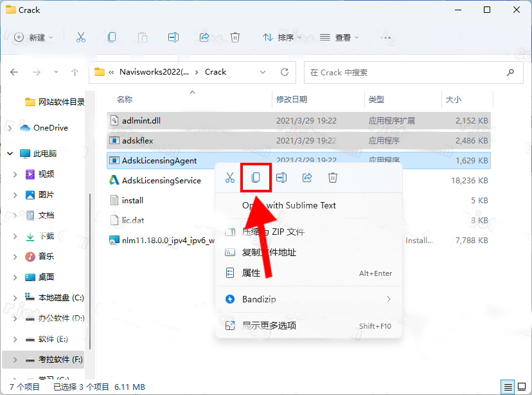
Task: Click Navisworks2022 breadcrumb in address bar
Action: pyautogui.click(x=154, y=72)
